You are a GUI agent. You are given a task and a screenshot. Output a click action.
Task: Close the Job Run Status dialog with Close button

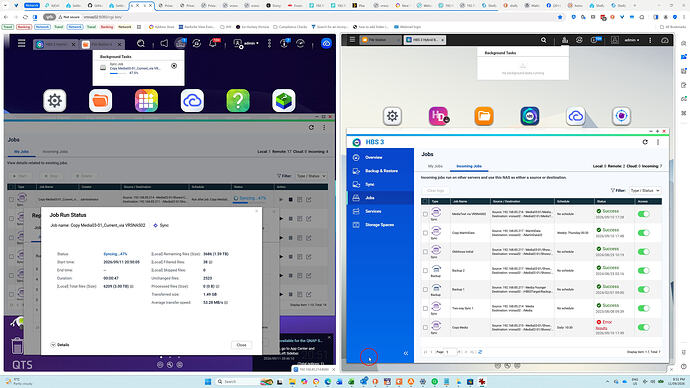(x=242, y=345)
